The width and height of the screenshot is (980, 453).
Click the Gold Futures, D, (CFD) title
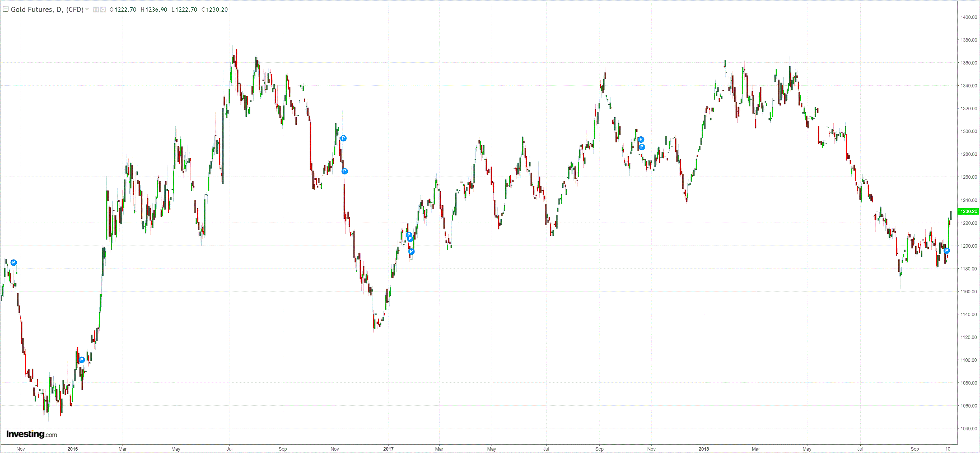(x=47, y=10)
